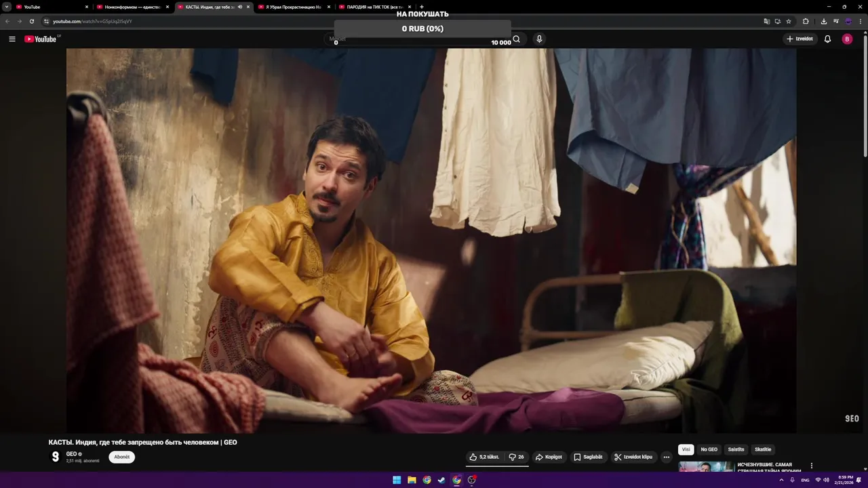Open a new browser tab
Screen dimensions: 868x488
click(x=422, y=7)
